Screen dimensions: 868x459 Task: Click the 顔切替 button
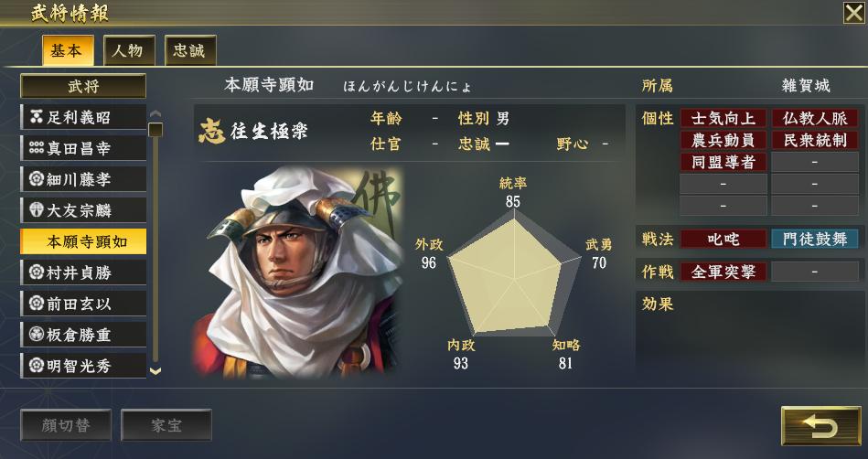pyautogui.click(x=66, y=425)
